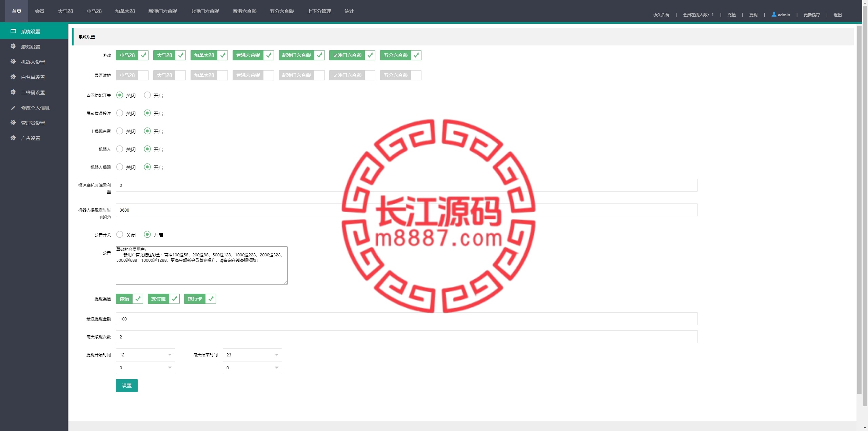Uncheck the 新澳门六合彩 game checkbox
Screen dimensions: 868x431
(x=301, y=55)
